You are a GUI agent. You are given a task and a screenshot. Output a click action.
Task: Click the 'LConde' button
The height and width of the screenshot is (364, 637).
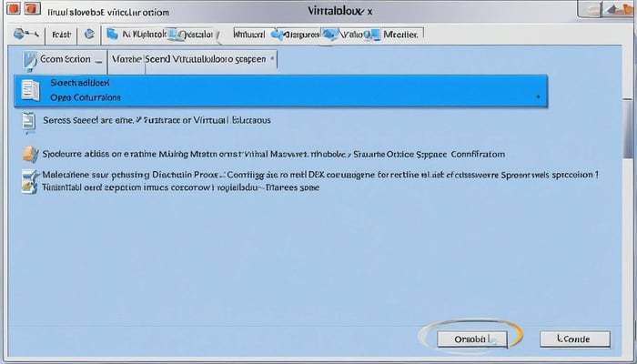click(x=575, y=339)
